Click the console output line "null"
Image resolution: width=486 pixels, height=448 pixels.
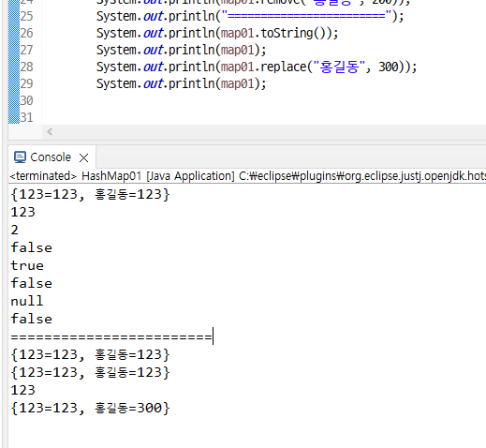pyautogui.click(x=27, y=301)
